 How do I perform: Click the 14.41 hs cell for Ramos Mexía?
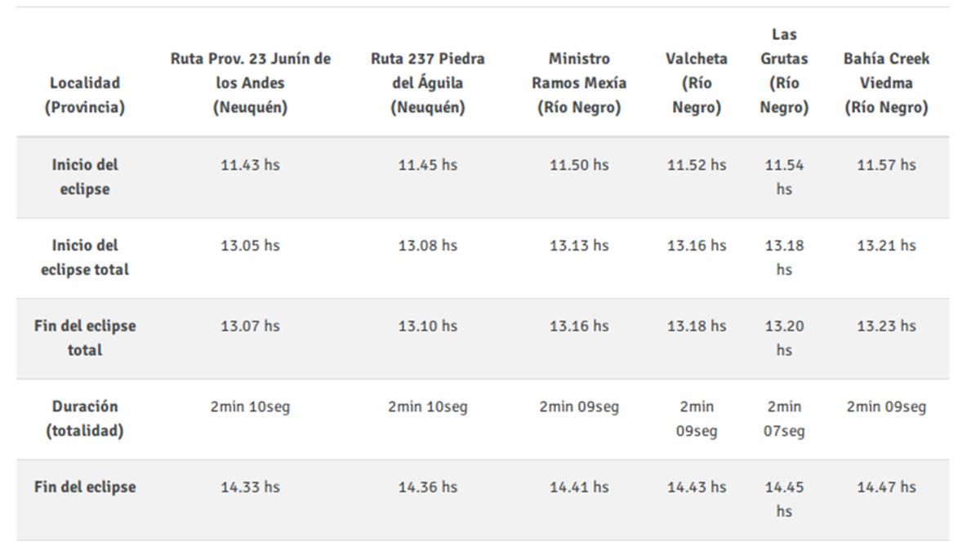(579, 487)
